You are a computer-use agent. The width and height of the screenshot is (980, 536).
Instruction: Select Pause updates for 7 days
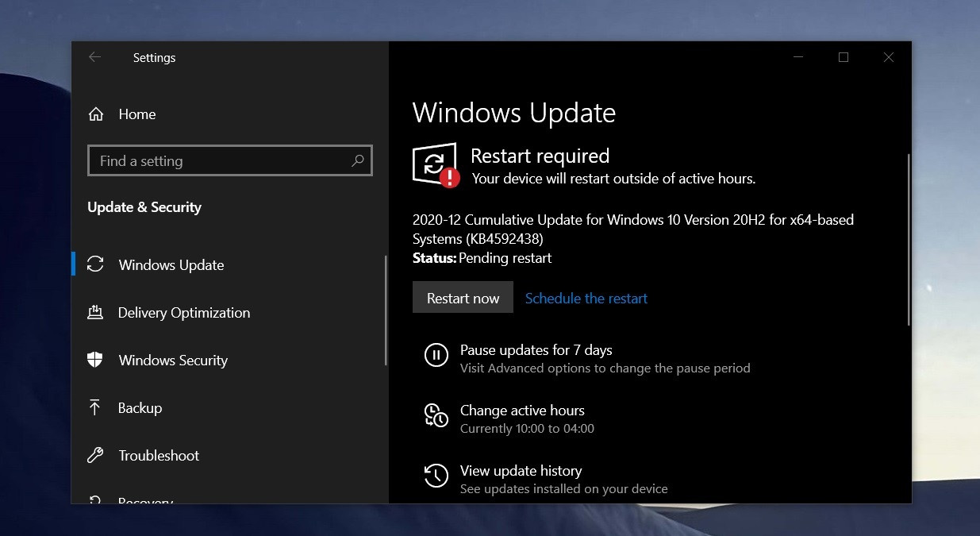point(536,350)
